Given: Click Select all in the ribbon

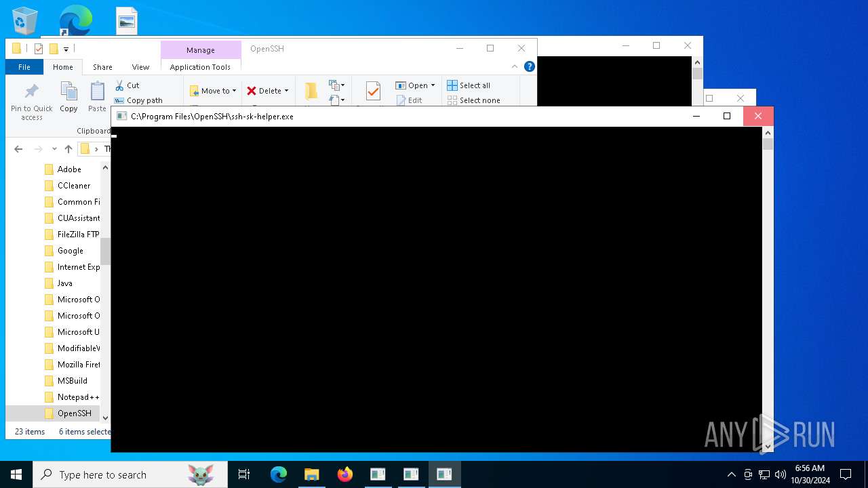Looking at the screenshot, I should pos(469,85).
